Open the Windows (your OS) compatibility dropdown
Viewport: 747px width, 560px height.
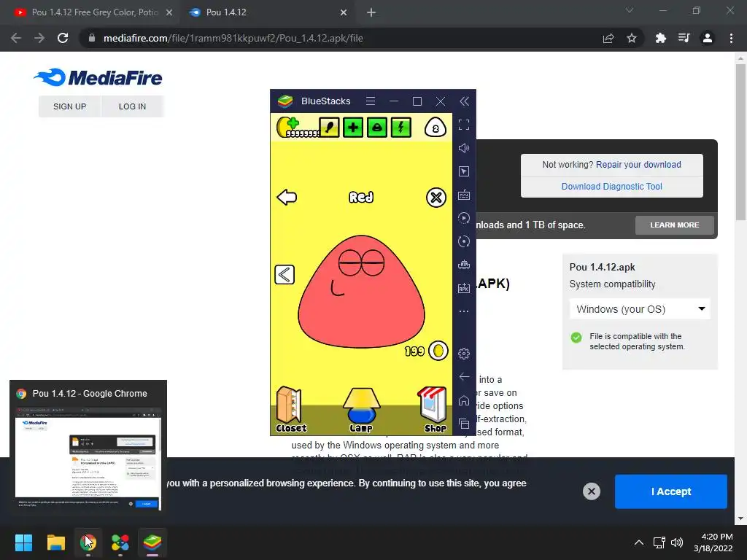(640, 309)
